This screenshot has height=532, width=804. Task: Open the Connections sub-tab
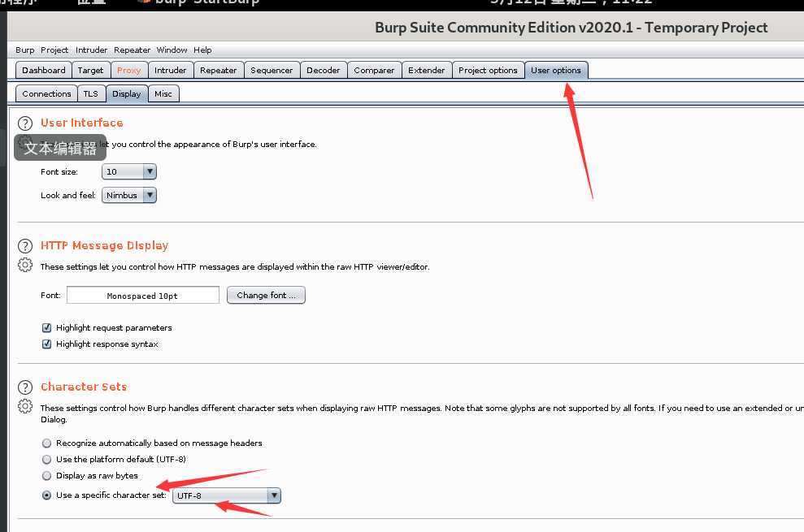(46, 93)
